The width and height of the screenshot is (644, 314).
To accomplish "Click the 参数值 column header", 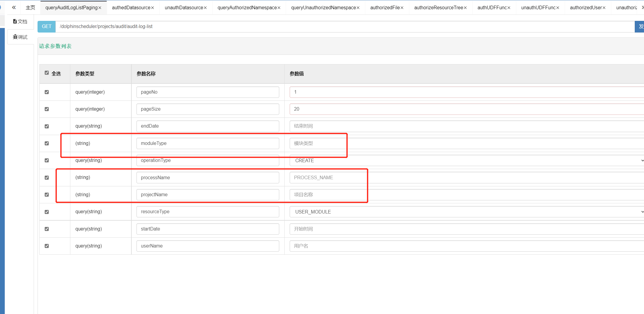I will (x=297, y=74).
